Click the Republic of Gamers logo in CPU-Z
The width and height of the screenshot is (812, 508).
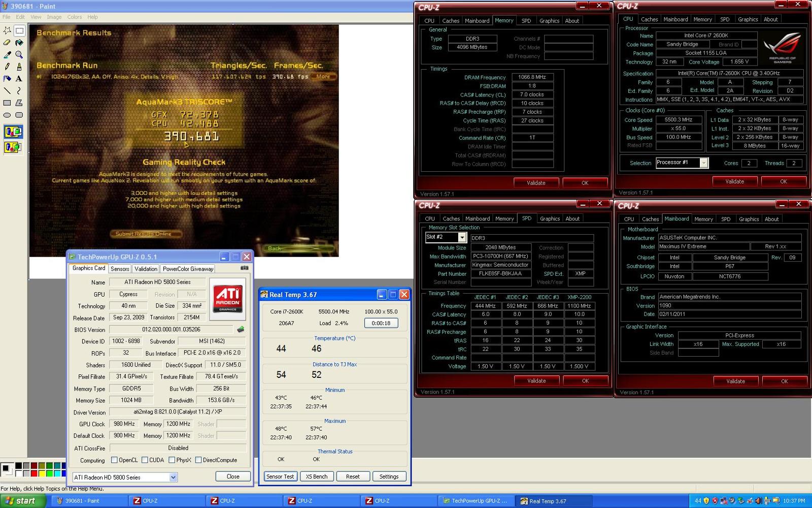click(782, 48)
